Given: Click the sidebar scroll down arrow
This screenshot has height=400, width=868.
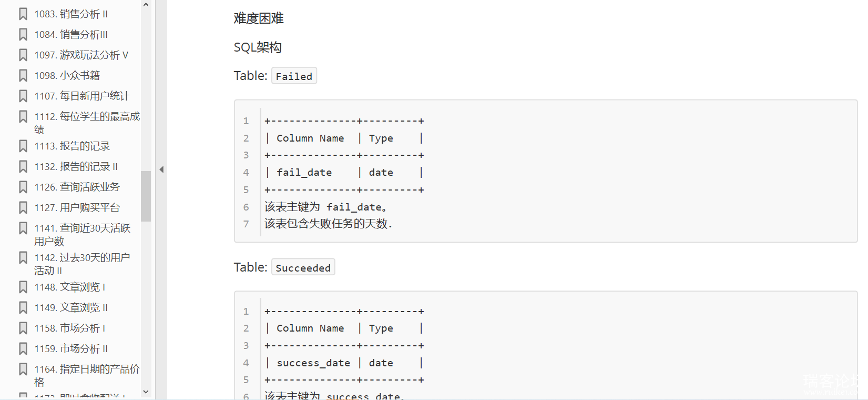Looking at the screenshot, I should coord(146,392).
